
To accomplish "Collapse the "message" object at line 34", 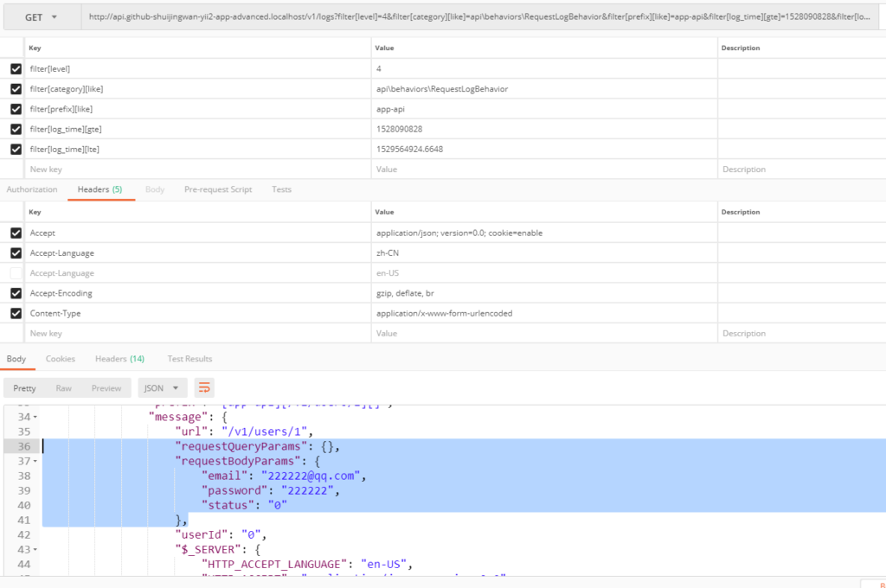I will [35, 417].
